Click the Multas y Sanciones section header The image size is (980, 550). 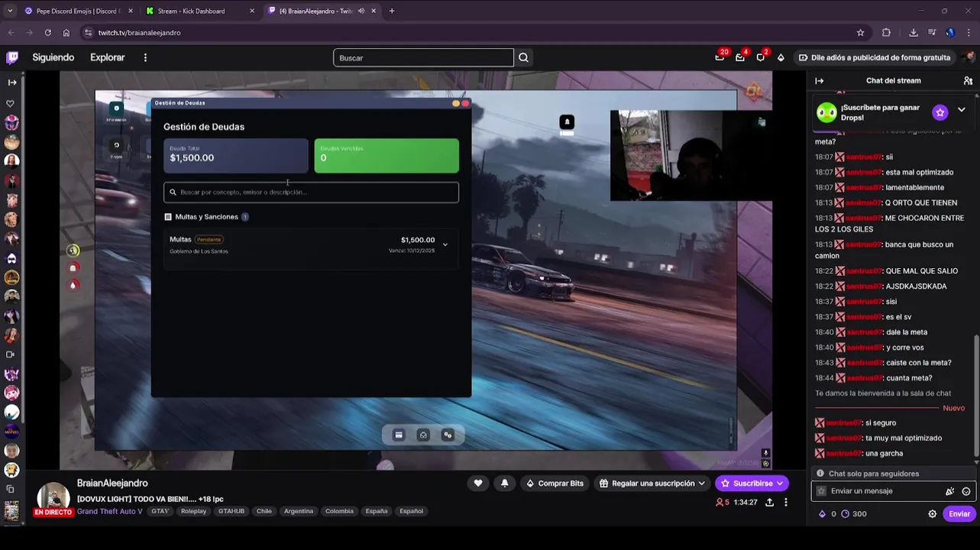click(207, 217)
